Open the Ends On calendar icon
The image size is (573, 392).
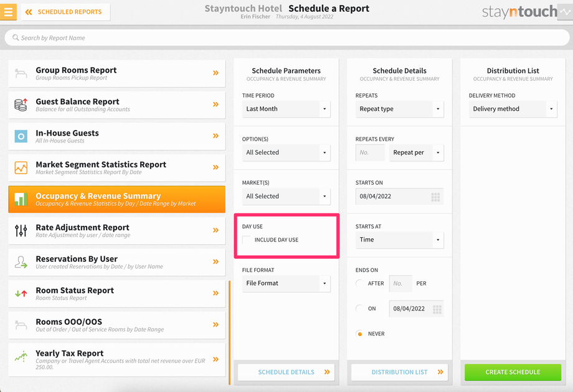pos(437,309)
